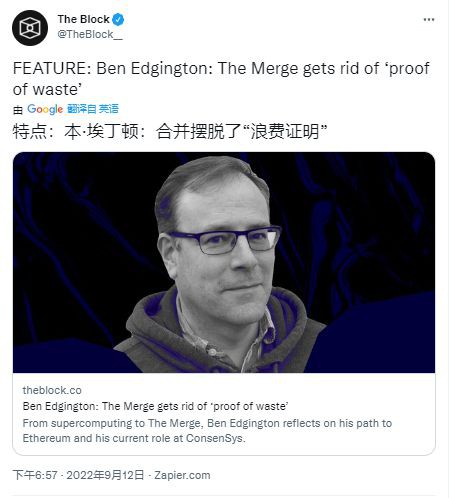Click the date 2022年9月12日
The image size is (449, 498).
pos(105,475)
